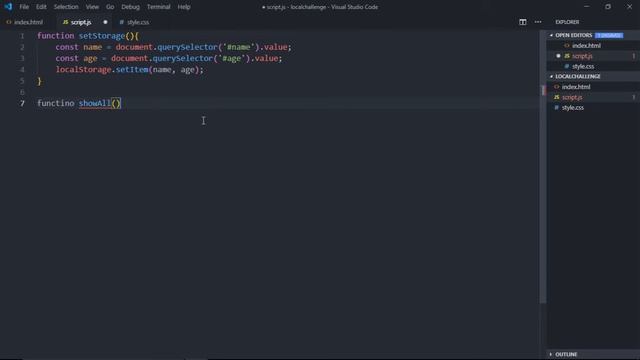Click line number 7 in the gutter
Viewport: 640px width, 360px height.
click(x=22, y=103)
